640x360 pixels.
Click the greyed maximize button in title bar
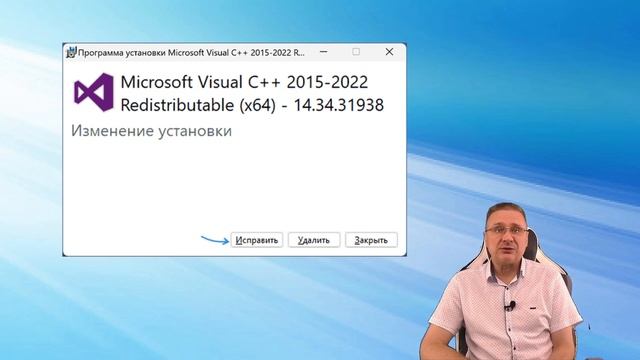coord(356,52)
